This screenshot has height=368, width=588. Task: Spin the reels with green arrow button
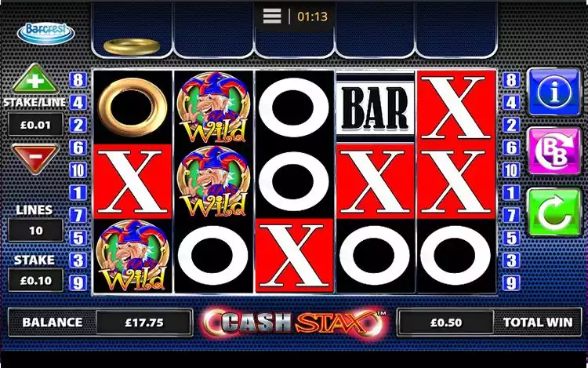[554, 213]
